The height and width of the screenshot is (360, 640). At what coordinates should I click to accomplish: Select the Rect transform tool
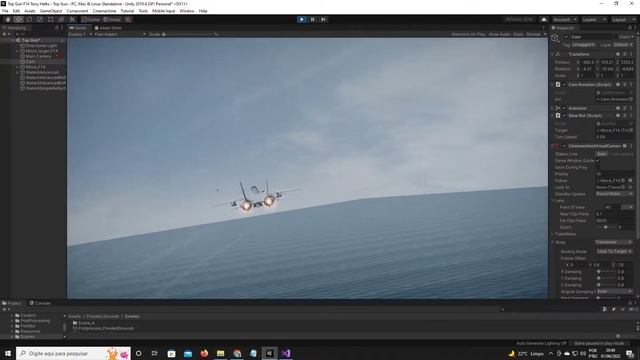51,20
